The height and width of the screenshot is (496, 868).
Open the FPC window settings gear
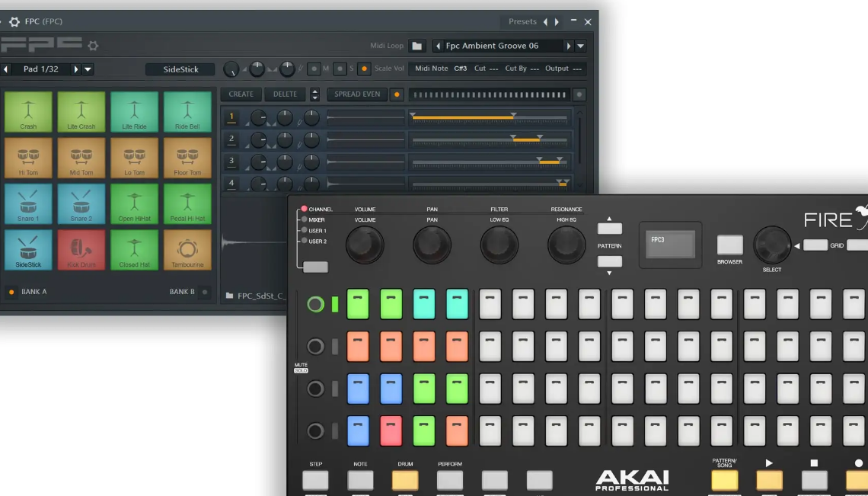(x=14, y=21)
